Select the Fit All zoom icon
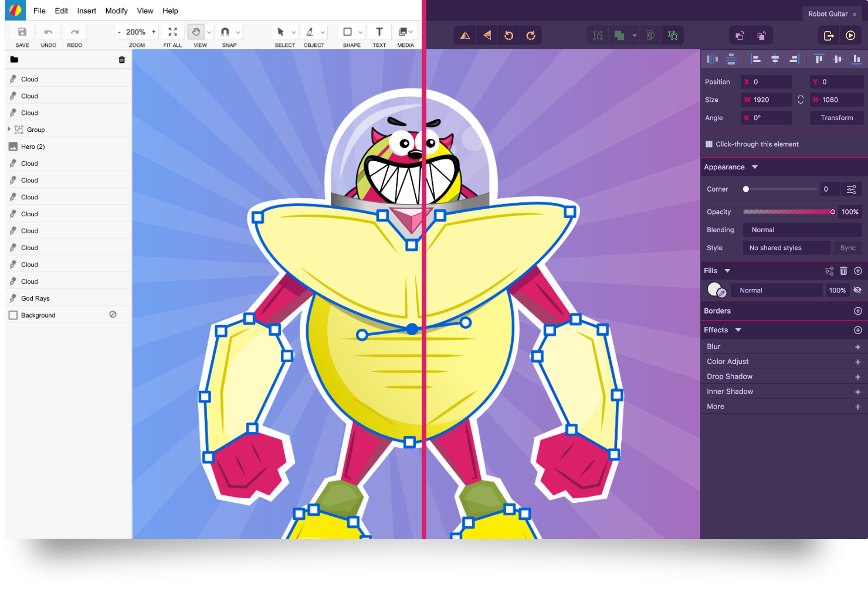The width and height of the screenshot is (868, 589). 172,32
